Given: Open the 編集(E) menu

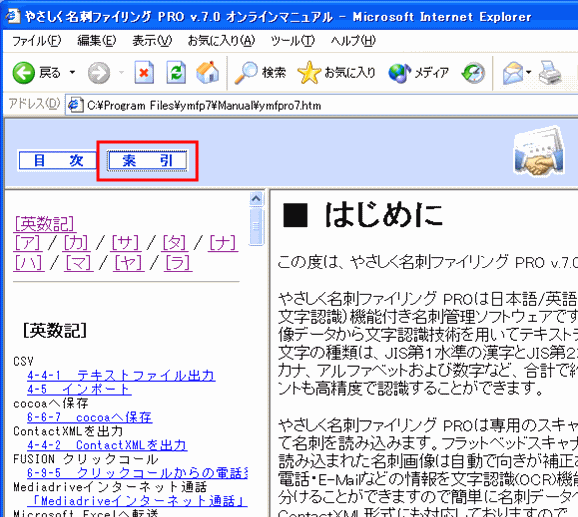Looking at the screenshot, I should tap(97, 41).
